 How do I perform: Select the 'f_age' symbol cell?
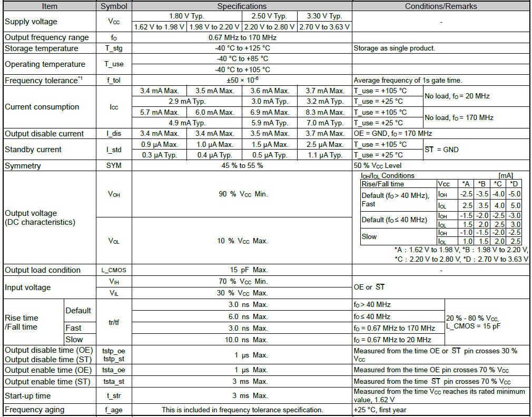pos(114,410)
